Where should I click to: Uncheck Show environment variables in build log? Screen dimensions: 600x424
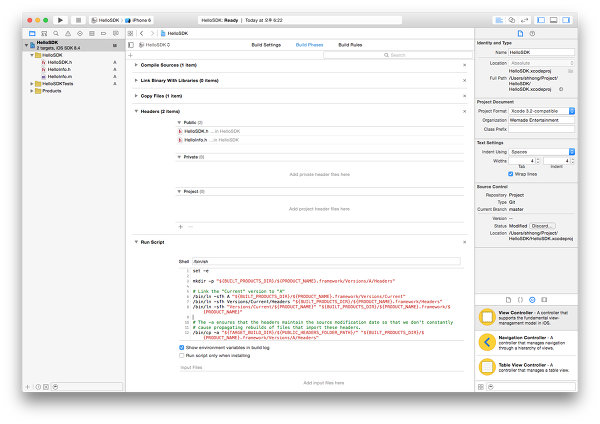(x=182, y=348)
